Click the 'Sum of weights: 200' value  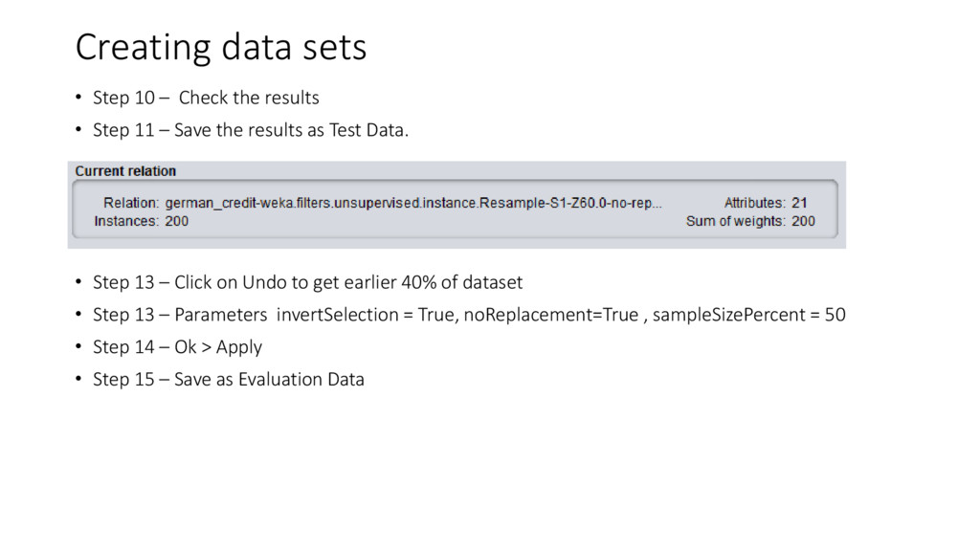point(750,221)
